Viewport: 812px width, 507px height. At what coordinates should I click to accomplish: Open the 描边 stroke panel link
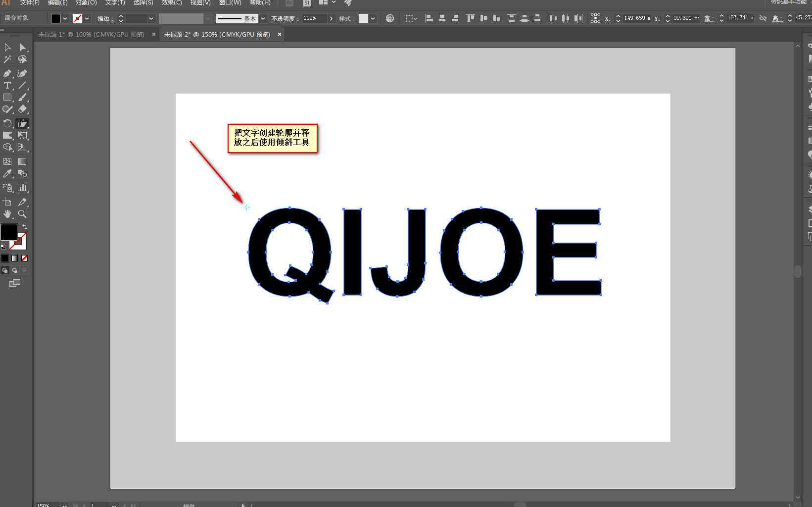pyautogui.click(x=104, y=19)
